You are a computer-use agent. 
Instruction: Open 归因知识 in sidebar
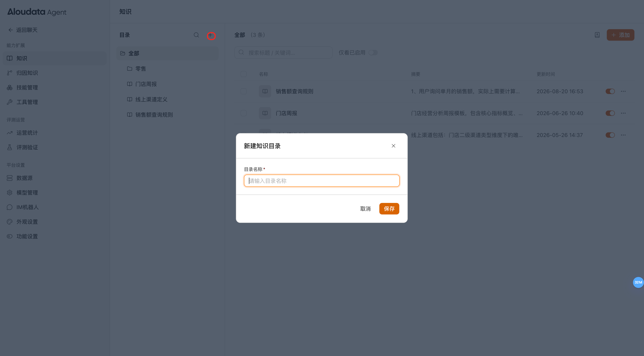pyautogui.click(x=54, y=73)
